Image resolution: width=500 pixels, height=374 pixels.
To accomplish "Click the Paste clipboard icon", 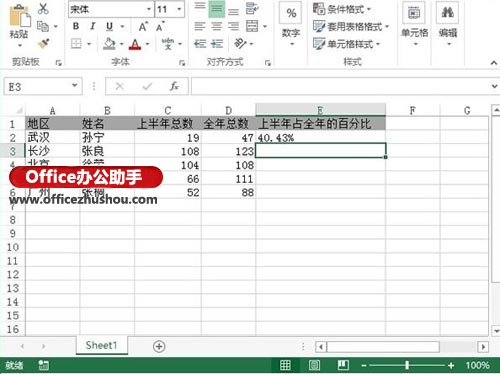I will pos(19,16).
